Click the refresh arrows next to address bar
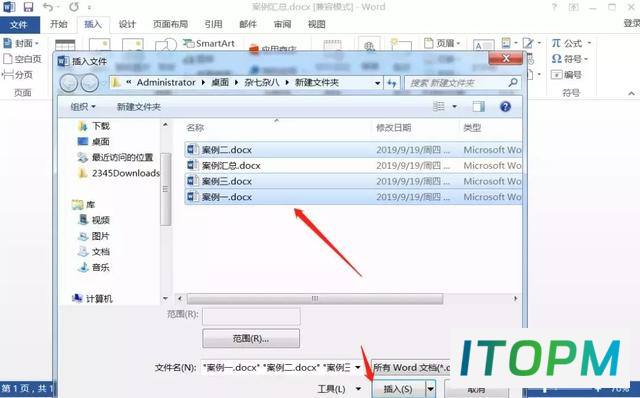The width and height of the screenshot is (640, 398). (392, 83)
